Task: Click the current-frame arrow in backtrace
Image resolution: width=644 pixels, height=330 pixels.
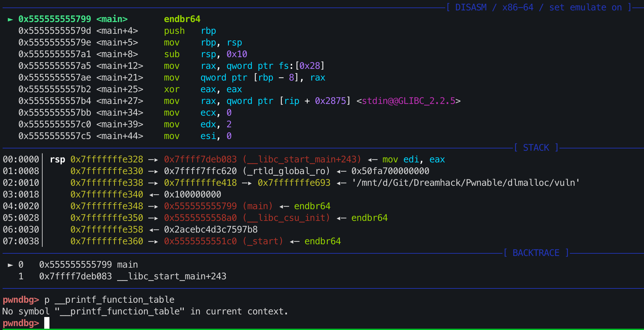Action: point(10,265)
